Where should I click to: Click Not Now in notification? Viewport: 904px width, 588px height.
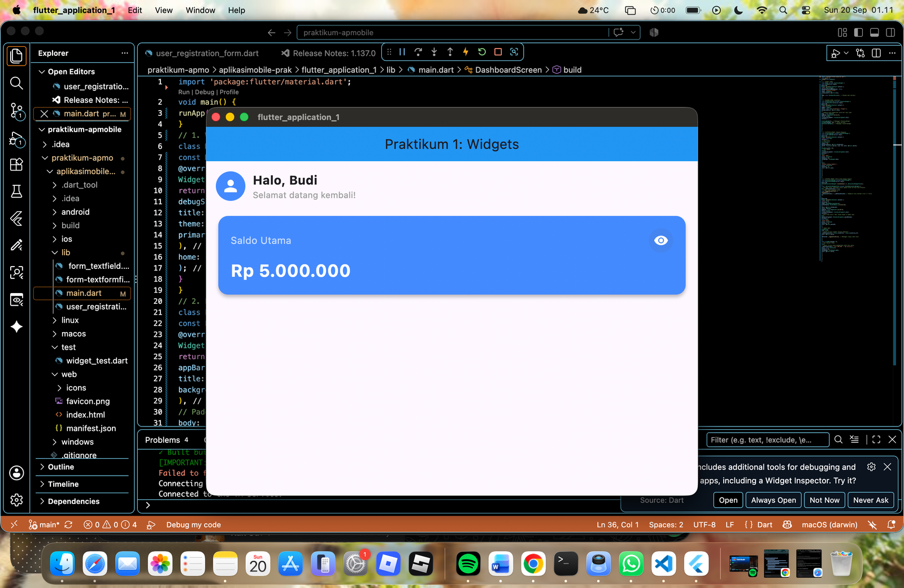pos(824,500)
